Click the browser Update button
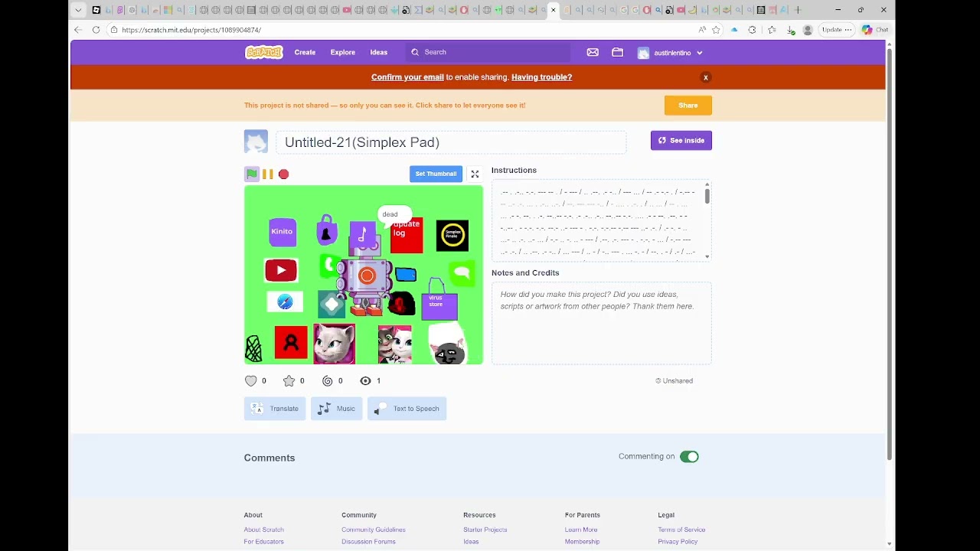The width and height of the screenshot is (980, 551). click(836, 30)
